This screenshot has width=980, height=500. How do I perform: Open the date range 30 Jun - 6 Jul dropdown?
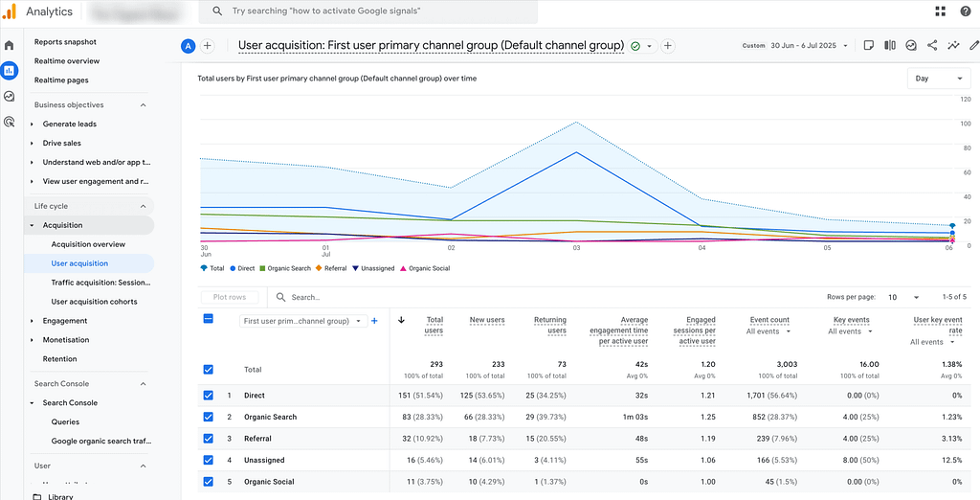[x=802, y=45]
